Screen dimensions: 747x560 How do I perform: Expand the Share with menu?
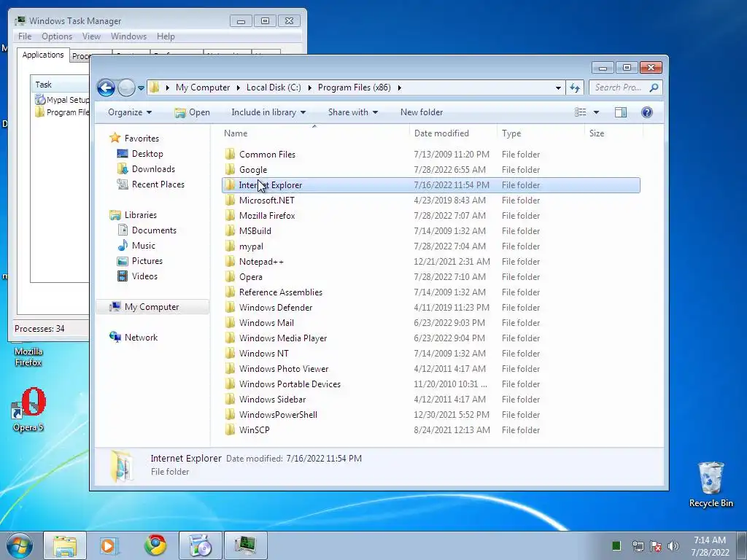coord(352,112)
